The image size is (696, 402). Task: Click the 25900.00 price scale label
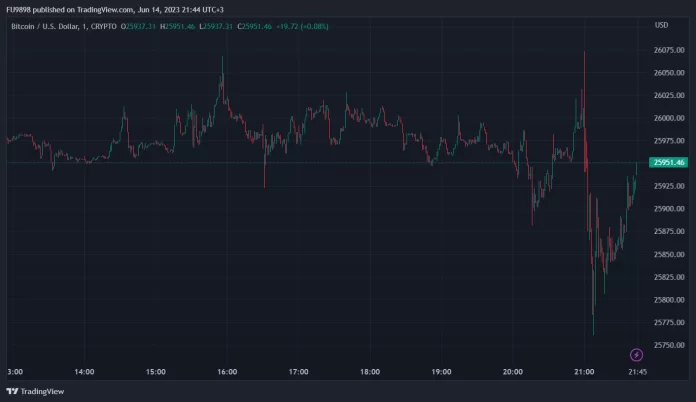click(668, 209)
